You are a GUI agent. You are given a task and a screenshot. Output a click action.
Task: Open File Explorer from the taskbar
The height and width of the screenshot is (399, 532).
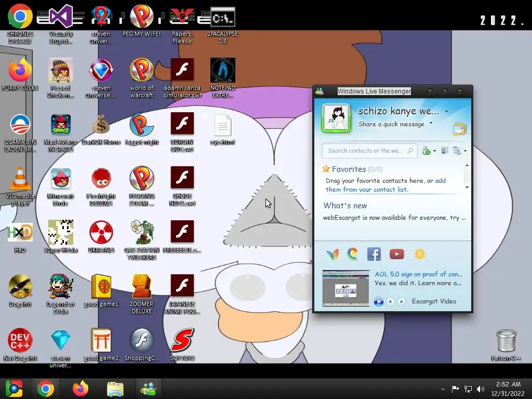[x=115, y=389]
